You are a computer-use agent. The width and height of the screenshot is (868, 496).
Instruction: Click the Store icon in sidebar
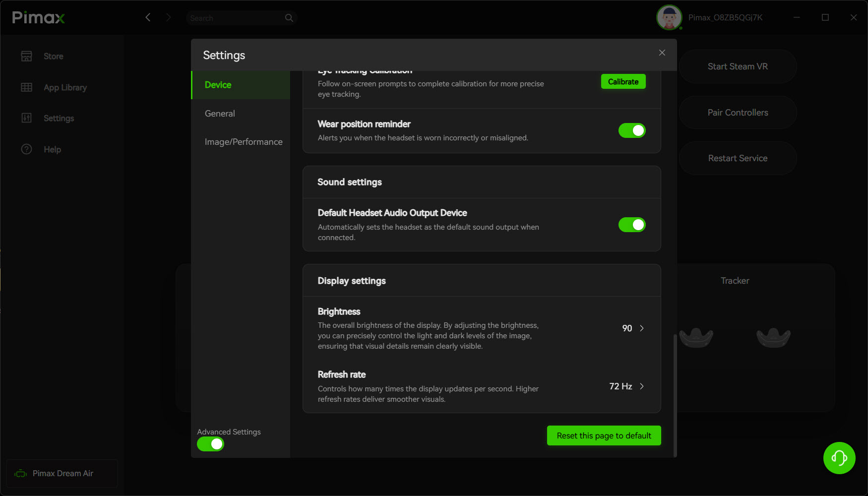point(26,56)
